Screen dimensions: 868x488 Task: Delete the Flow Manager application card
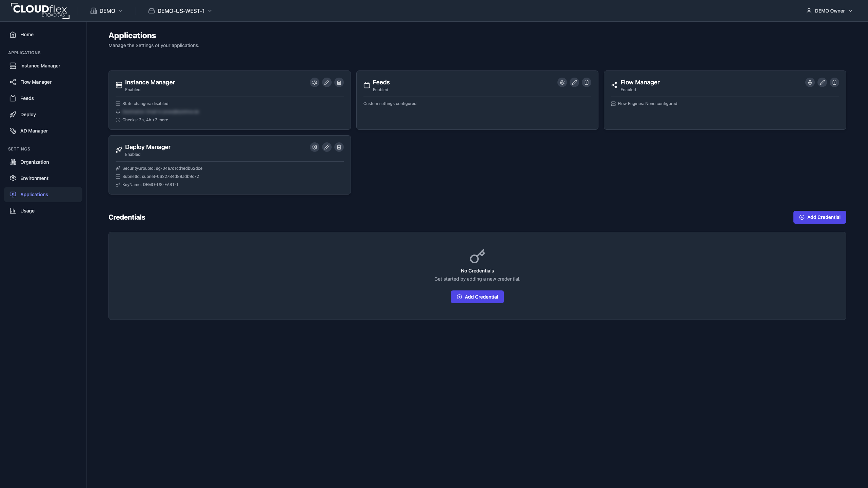coord(834,82)
